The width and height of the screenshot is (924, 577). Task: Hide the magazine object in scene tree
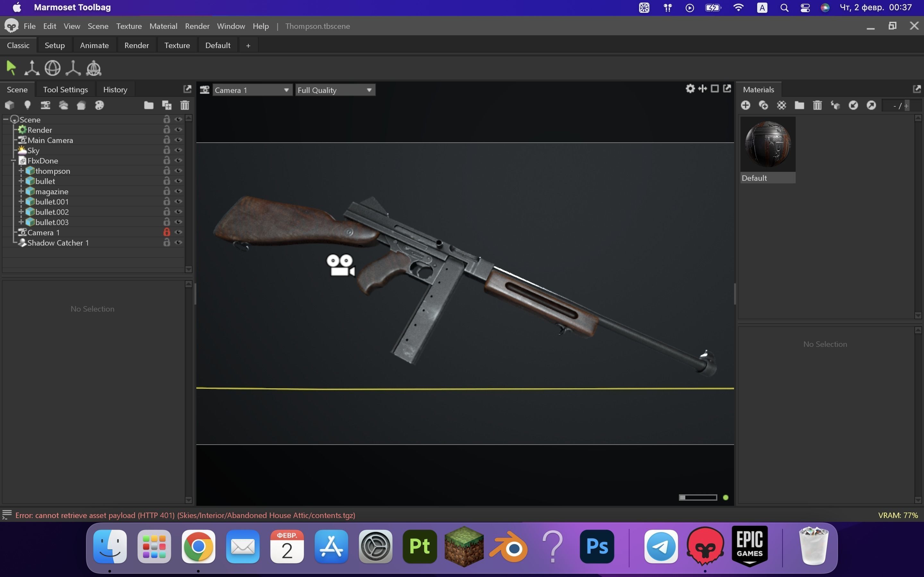point(178,191)
